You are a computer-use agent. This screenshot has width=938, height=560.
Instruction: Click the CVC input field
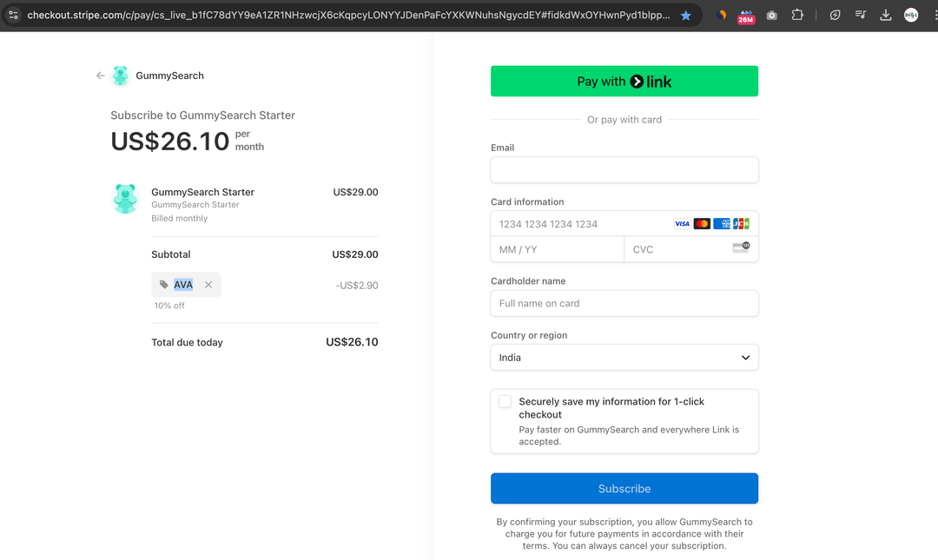click(677, 249)
